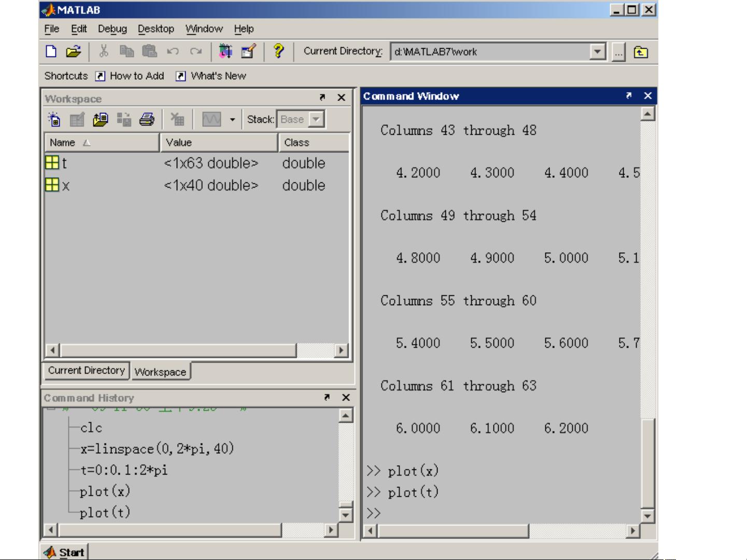Close the Command History panel
This screenshot has width=747, height=560.
tap(346, 397)
